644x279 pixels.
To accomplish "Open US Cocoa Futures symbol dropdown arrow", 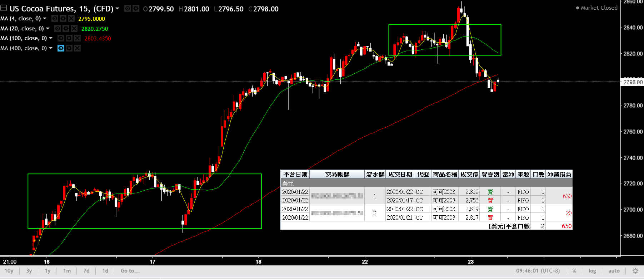I will point(118,8).
